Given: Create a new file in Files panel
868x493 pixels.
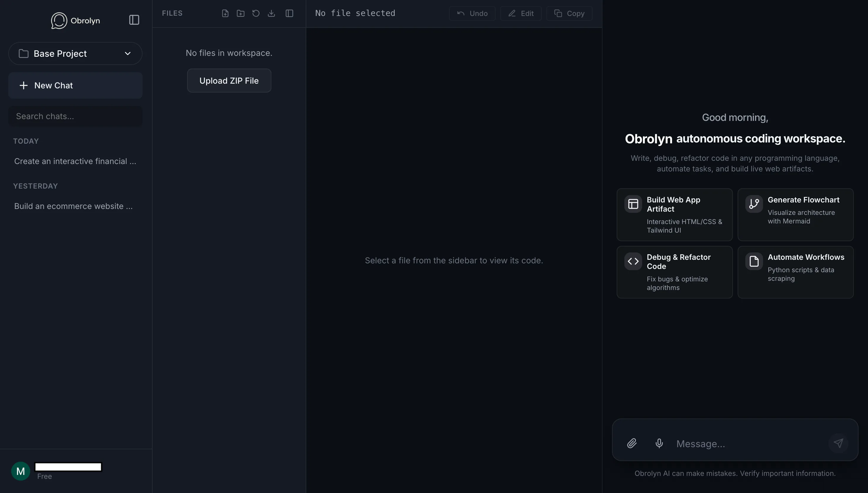Looking at the screenshot, I should coord(225,13).
